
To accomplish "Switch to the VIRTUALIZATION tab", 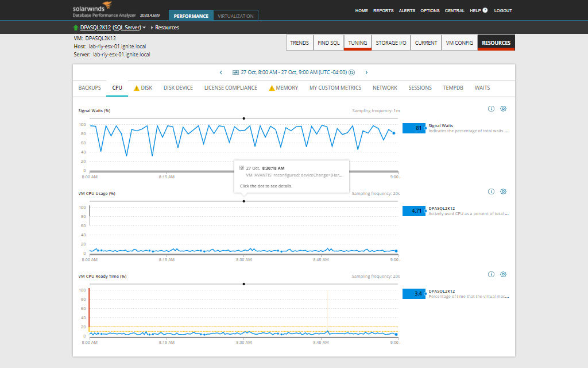I will tap(235, 16).
